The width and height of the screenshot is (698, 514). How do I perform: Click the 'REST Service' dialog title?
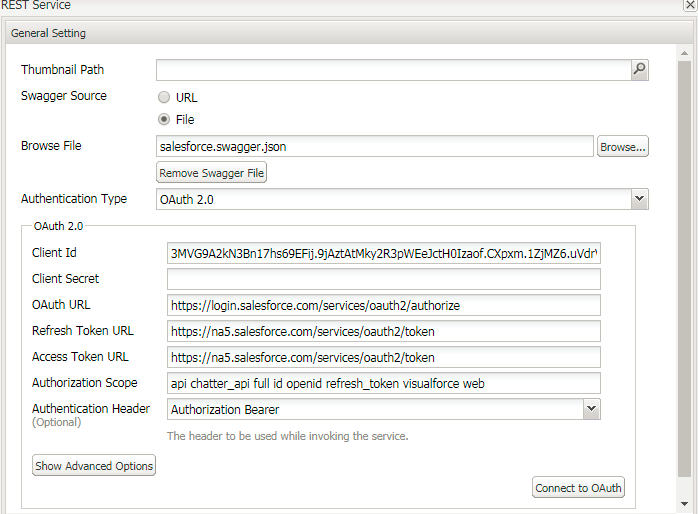coord(36,5)
